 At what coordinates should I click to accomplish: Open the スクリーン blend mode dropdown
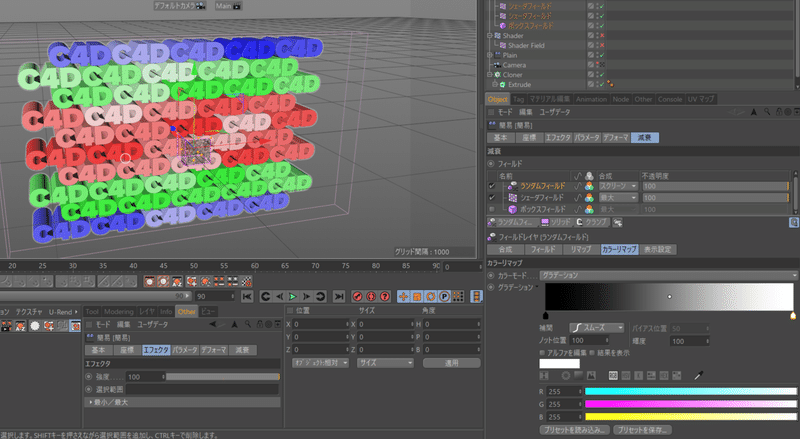[618, 186]
